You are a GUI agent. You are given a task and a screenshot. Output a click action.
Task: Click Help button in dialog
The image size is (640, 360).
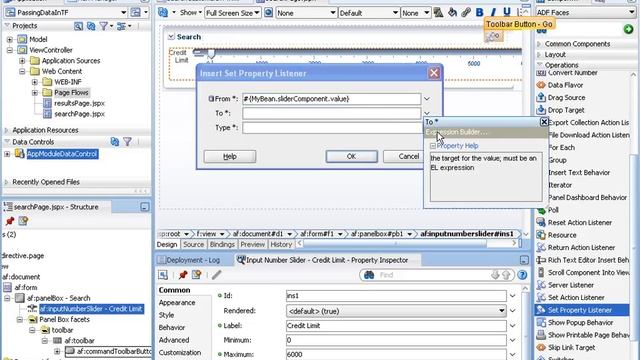click(x=230, y=156)
